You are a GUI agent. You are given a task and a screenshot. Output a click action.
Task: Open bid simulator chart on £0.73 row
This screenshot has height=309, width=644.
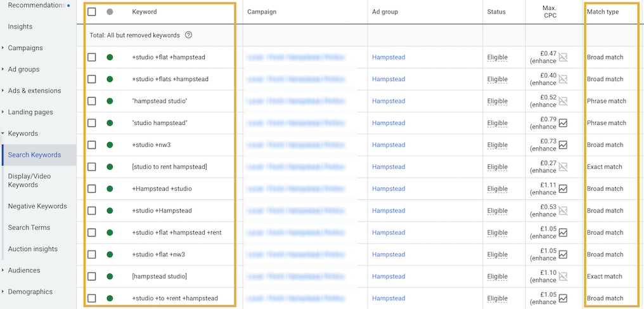tap(563, 145)
